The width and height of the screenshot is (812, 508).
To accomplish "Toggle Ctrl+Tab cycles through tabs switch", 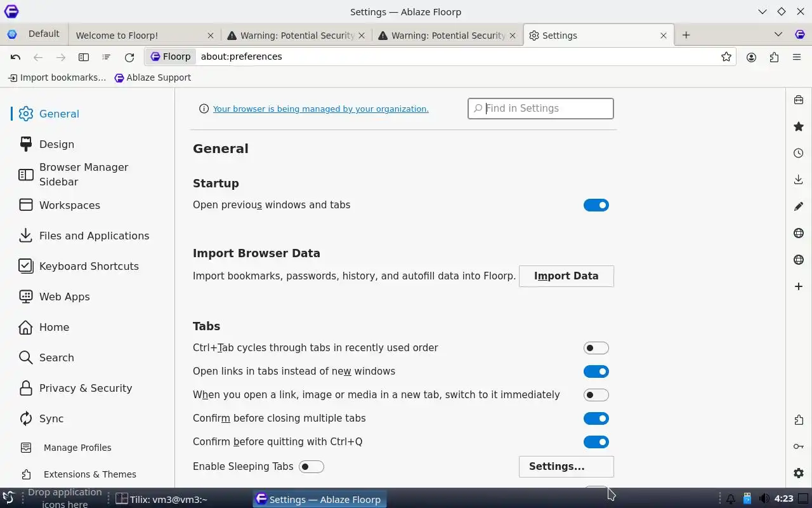I will (596, 348).
